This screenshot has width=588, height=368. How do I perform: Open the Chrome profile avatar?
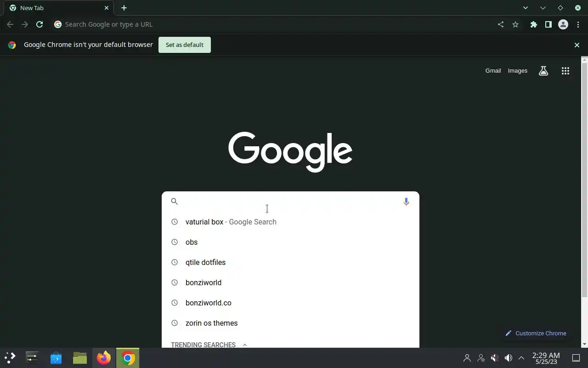click(x=563, y=24)
